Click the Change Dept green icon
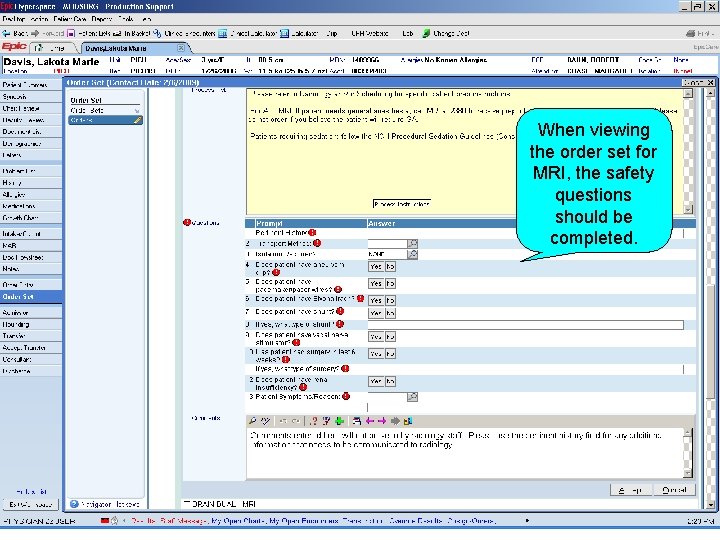 coord(426,33)
